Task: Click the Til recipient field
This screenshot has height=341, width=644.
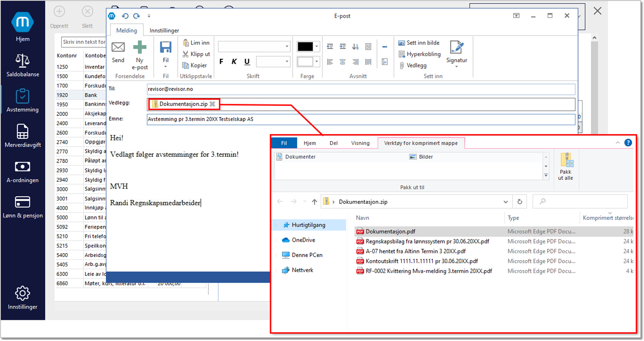Action: click(361, 89)
